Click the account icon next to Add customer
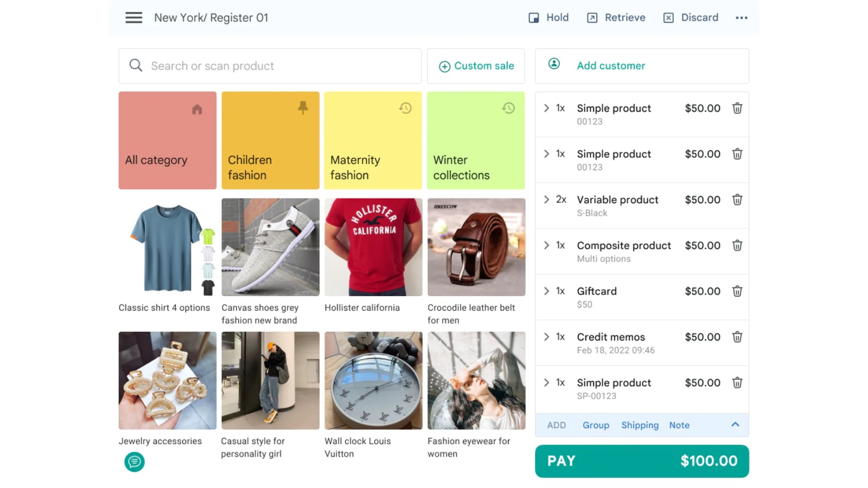 pos(554,63)
